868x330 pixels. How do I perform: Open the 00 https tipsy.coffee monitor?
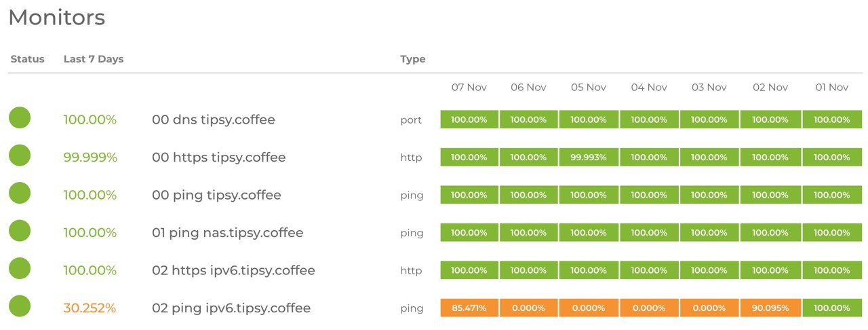click(219, 158)
